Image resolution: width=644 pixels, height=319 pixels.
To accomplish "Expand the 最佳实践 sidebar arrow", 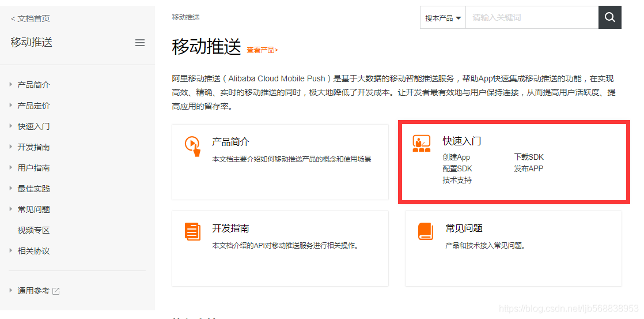I will [11, 188].
